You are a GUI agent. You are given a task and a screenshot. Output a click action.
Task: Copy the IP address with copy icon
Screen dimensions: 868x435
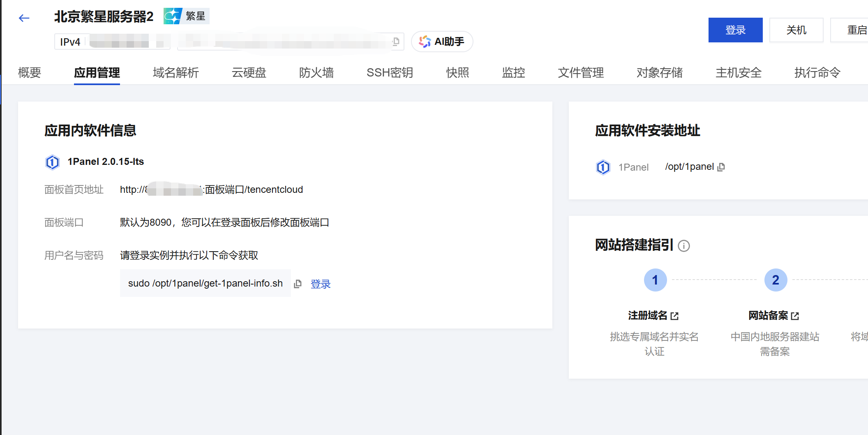coord(396,42)
